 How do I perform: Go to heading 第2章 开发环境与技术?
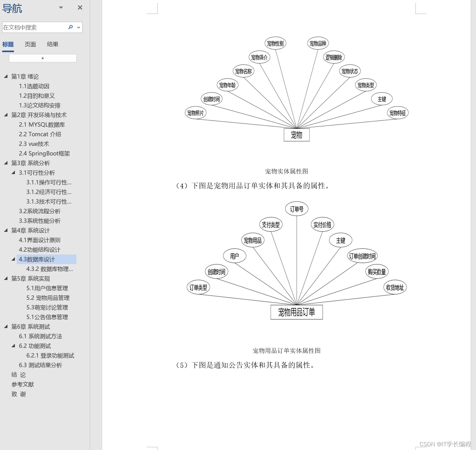pos(39,115)
